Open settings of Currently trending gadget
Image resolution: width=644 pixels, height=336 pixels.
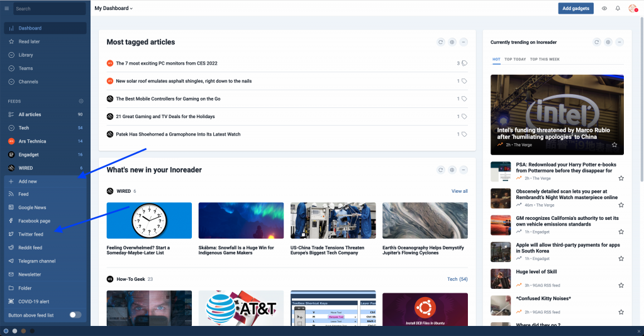pyautogui.click(x=608, y=42)
